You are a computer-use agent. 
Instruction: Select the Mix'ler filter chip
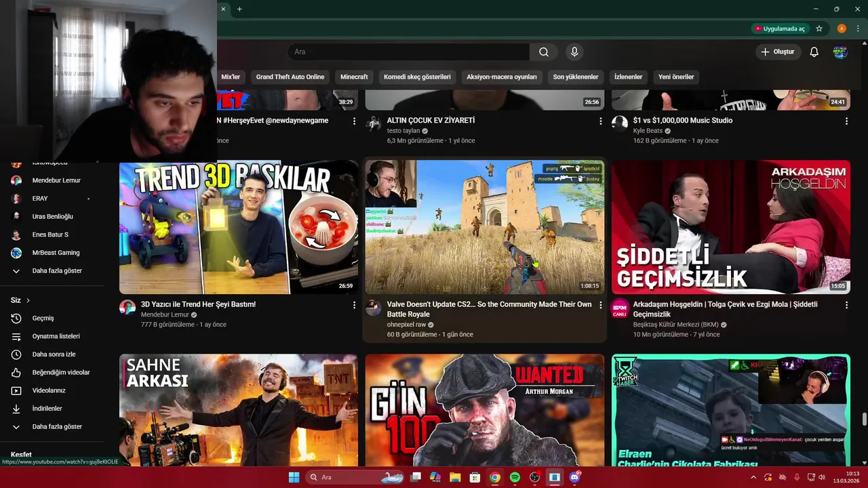(x=231, y=77)
